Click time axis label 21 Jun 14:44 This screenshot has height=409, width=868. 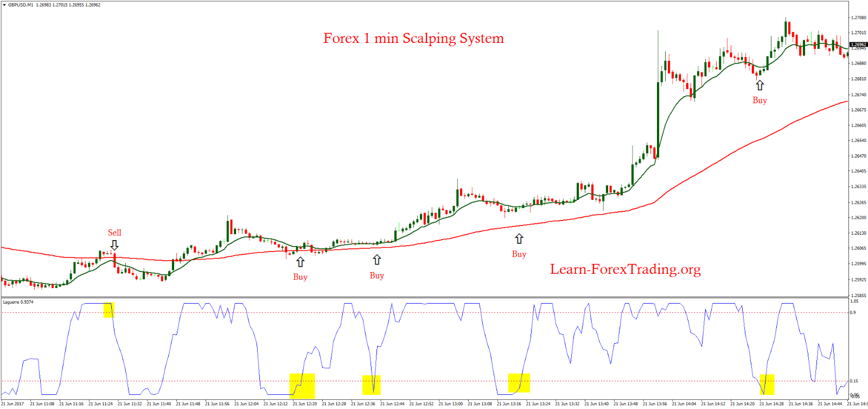click(x=831, y=404)
